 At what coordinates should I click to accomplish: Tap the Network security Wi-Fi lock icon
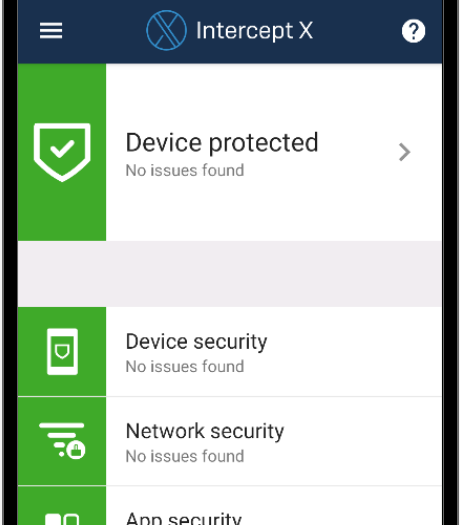pos(62,441)
